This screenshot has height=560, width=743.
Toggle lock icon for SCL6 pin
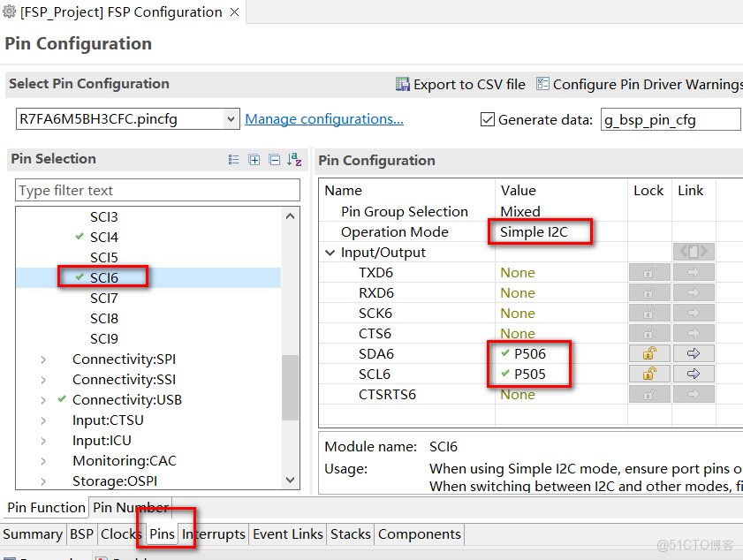coord(649,374)
